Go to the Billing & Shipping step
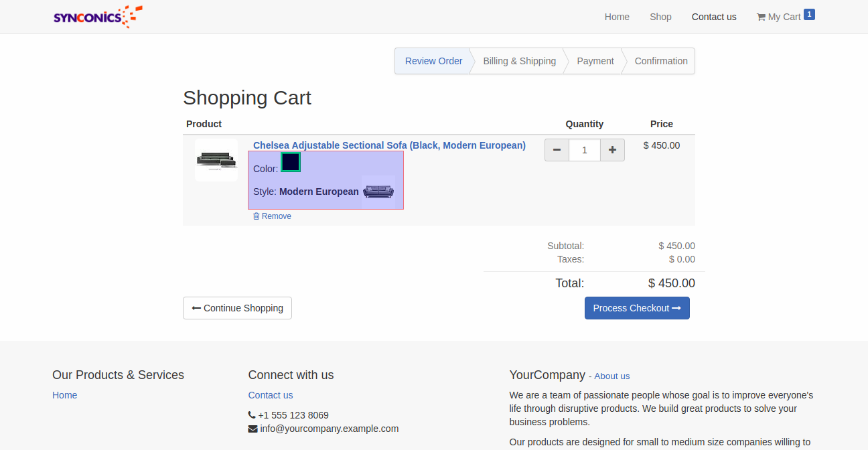 520,61
